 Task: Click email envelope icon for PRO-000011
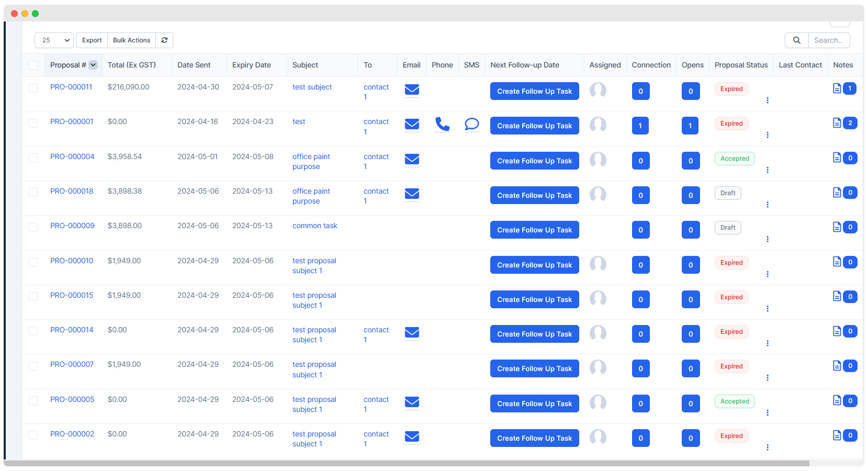coord(412,90)
